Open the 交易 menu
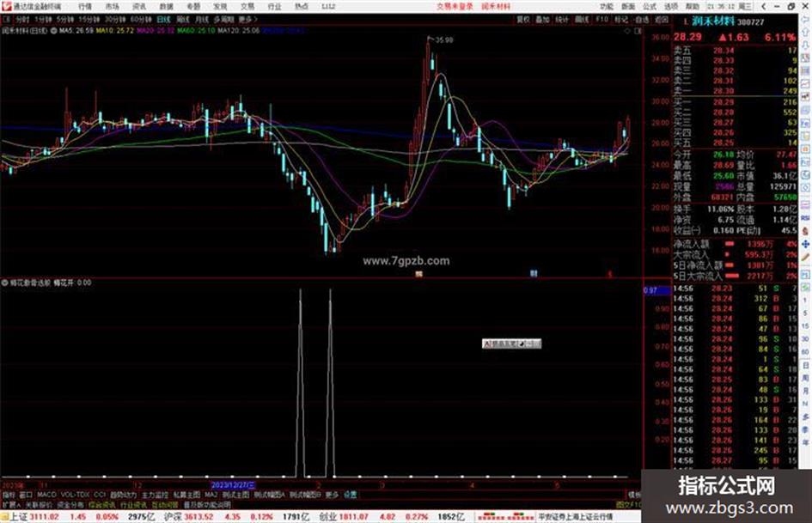Screen dimensions: 812x523 247,7
